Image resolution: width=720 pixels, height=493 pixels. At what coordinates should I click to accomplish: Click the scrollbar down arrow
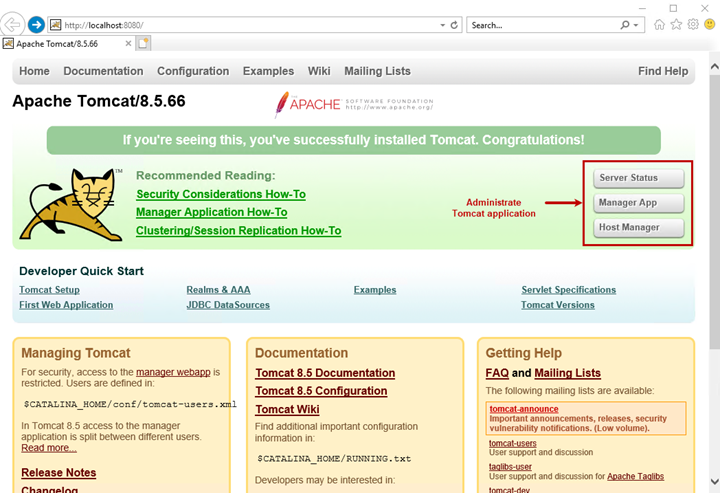(714, 482)
